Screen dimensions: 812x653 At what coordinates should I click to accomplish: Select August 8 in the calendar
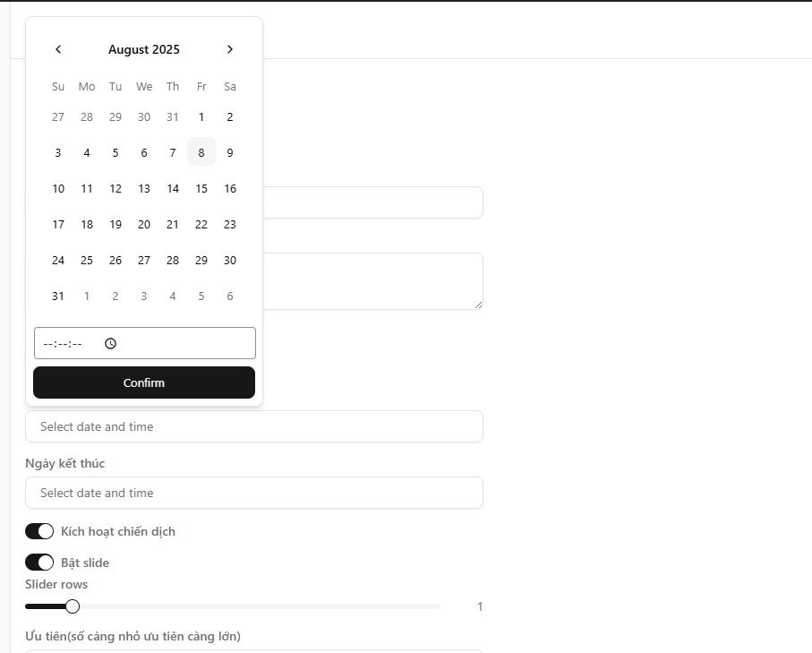201,152
